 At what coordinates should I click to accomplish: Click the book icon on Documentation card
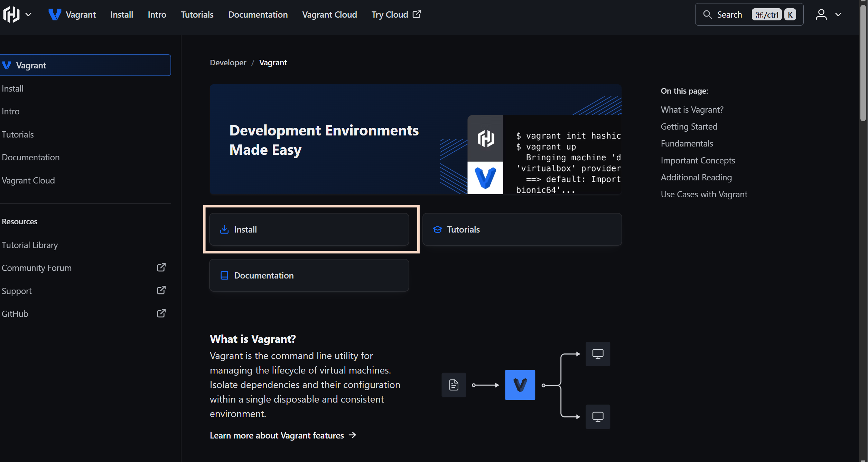click(x=224, y=275)
